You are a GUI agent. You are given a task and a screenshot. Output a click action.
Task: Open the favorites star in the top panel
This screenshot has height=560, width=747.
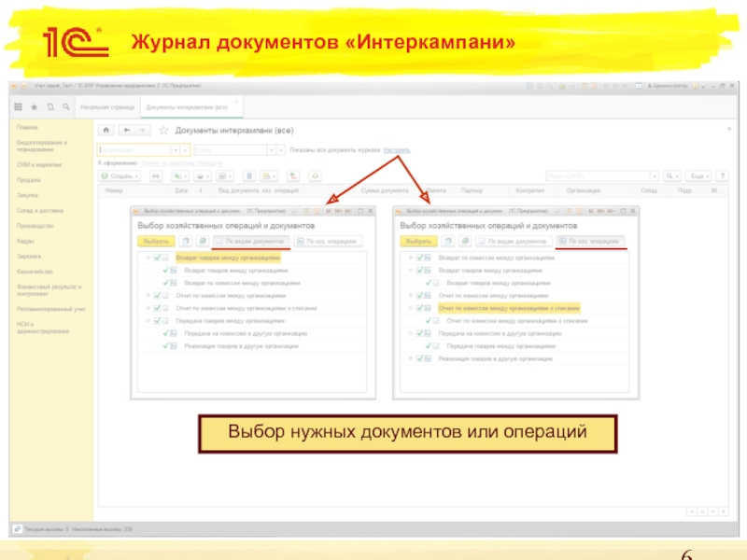click(x=35, y=107)
